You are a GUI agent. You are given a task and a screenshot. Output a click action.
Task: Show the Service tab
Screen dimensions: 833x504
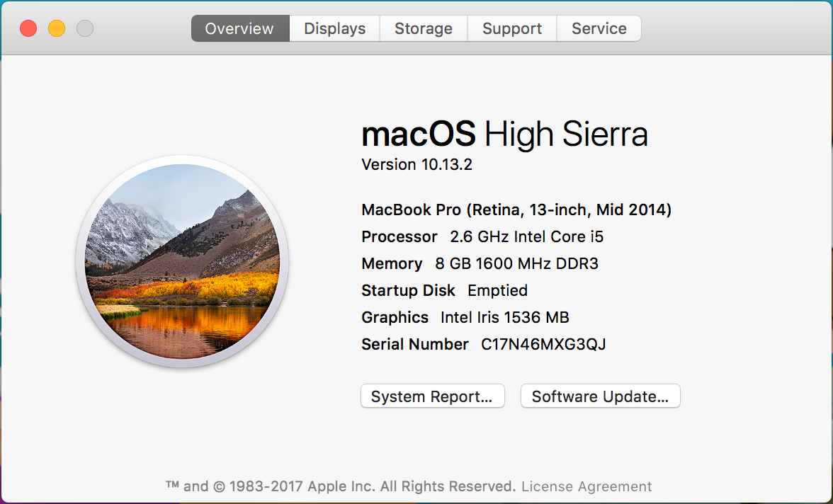(x=599, y=28)
